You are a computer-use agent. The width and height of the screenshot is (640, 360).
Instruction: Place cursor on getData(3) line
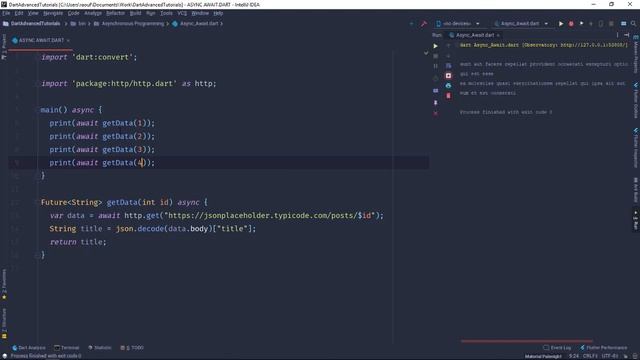coord(102,149)
